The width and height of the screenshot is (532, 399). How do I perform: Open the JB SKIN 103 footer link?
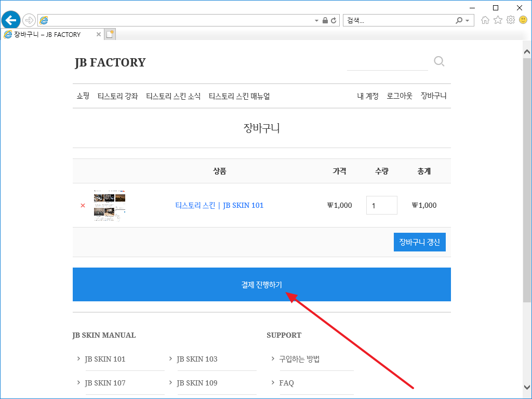pos(197,359)
